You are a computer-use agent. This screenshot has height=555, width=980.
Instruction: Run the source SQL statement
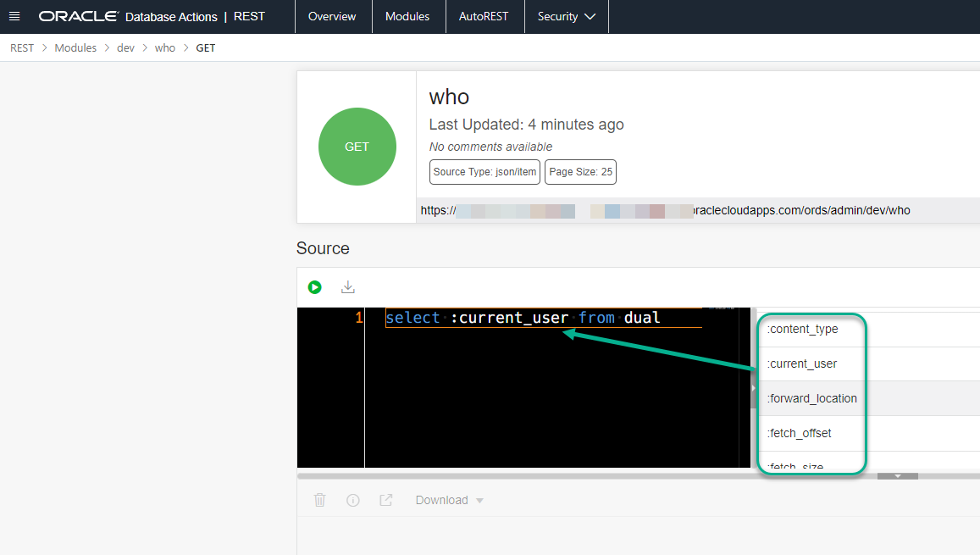point(315,287)
